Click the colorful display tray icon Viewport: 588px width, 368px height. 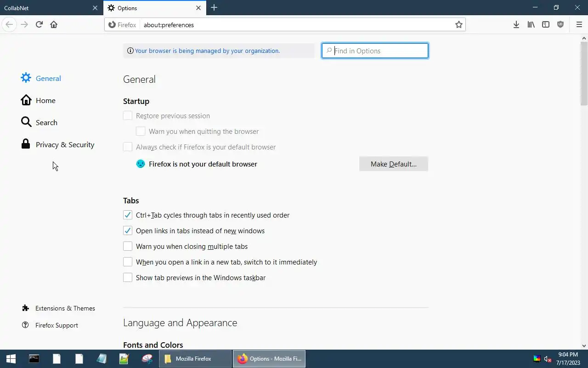(x=537, y=359)
